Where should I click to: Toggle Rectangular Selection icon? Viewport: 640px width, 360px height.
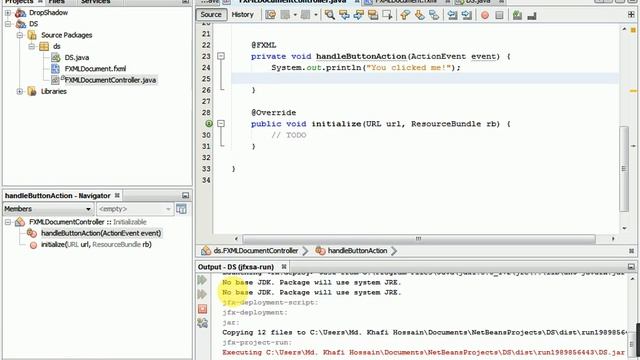(x=387, y=15)
